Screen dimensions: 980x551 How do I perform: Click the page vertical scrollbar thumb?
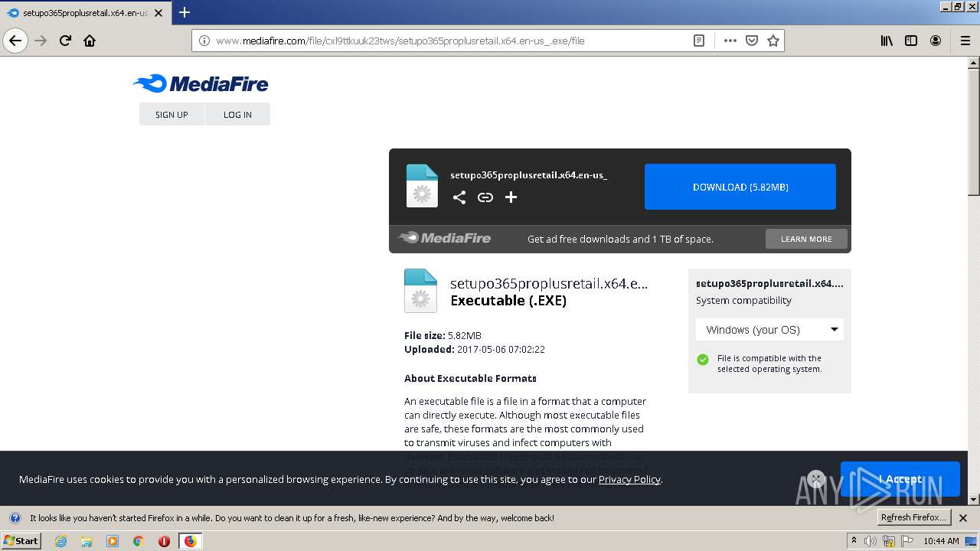(974, 131)
